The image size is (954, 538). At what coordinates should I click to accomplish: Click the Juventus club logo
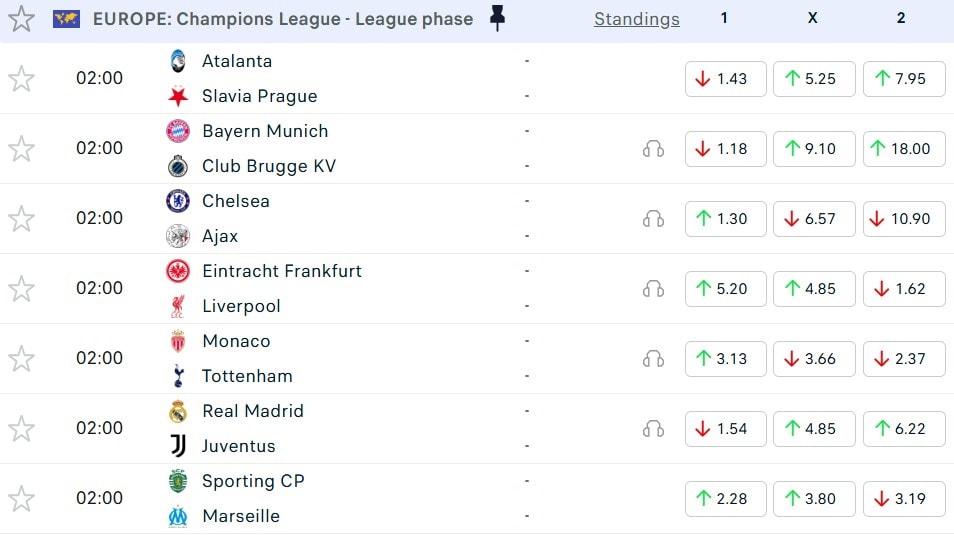[x=178, y=446]
